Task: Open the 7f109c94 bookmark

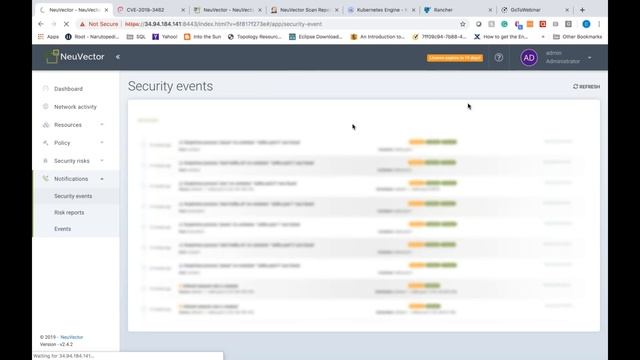Action: pos(439,37)
